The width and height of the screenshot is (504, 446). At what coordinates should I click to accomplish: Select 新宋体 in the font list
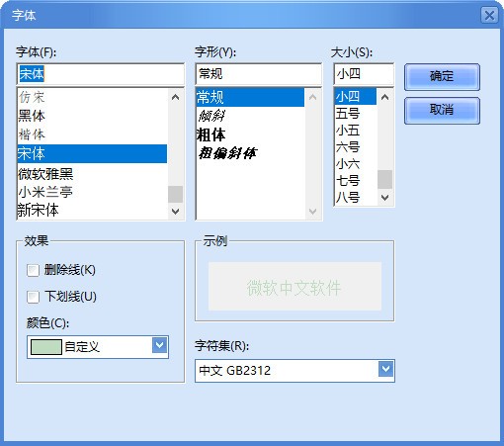[92, 210]
